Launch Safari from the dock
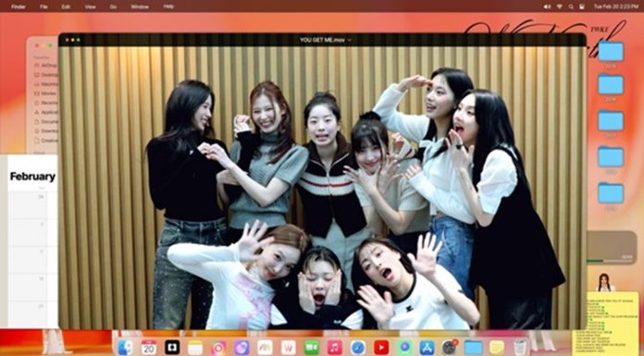This screenshot has height=356, width=644. 358,348
